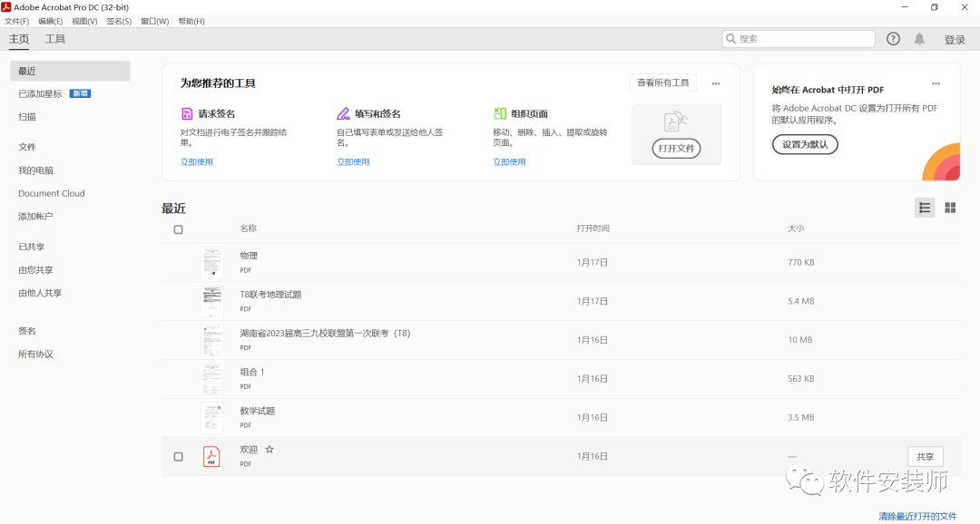Open the 物理 file thumbnail
Viewport: 980px width, 524px height.
[211, 262]
